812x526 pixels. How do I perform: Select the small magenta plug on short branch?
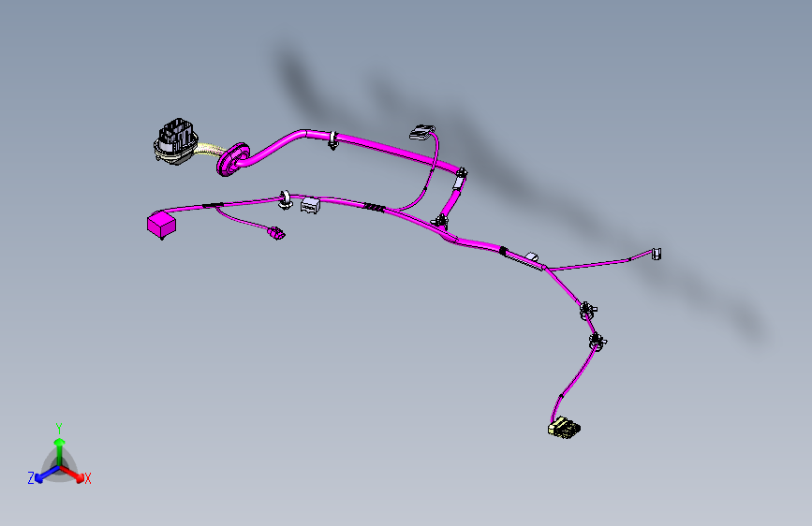tap(276, 233)
